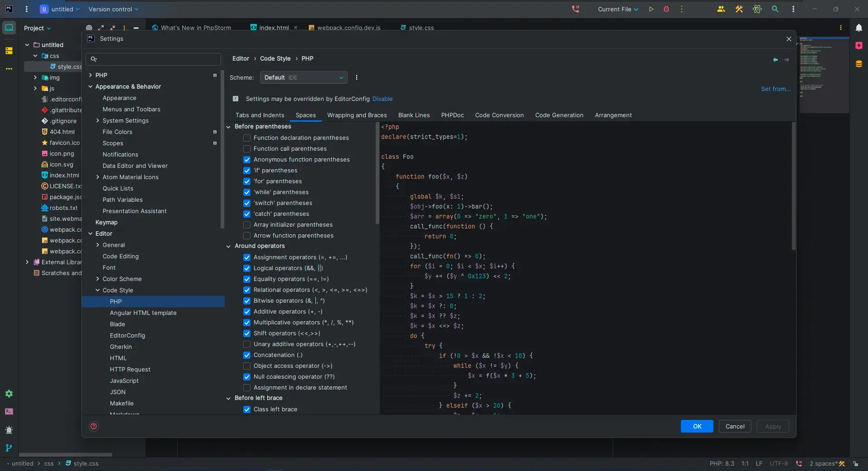The height and width of the screenshot is (471, 868).
Task: Toggle Object access operator (->) checkbox
Action: pos(247,366)
